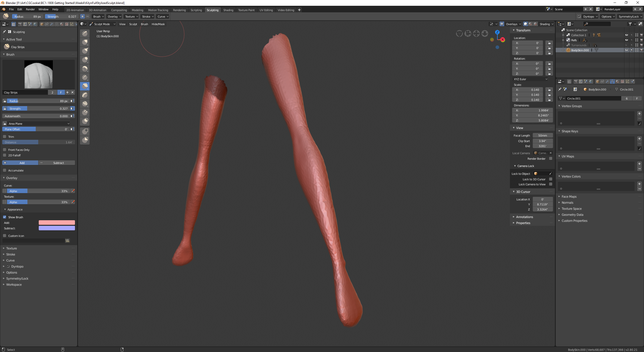Click the Focal Length field
644x352 pixels.
tap(542, 136)
